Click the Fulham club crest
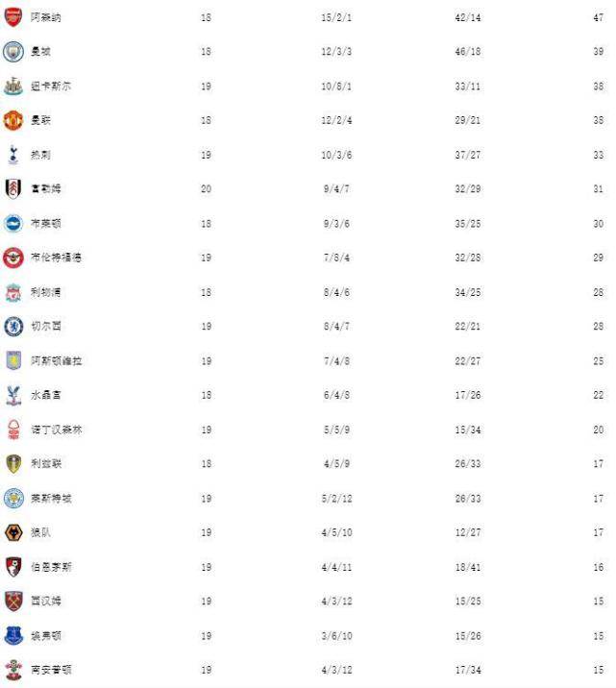The height and width of the screenshot is (688, 616). 13,188
